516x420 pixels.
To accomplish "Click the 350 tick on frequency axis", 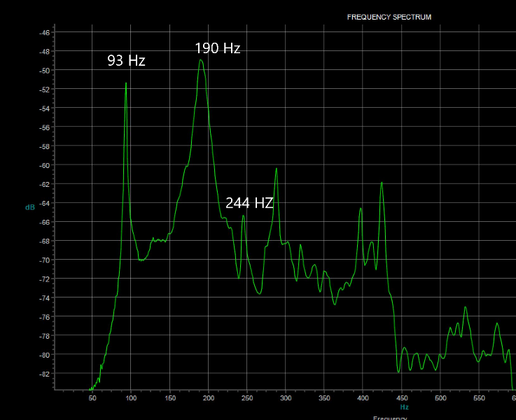I will 324,398.
